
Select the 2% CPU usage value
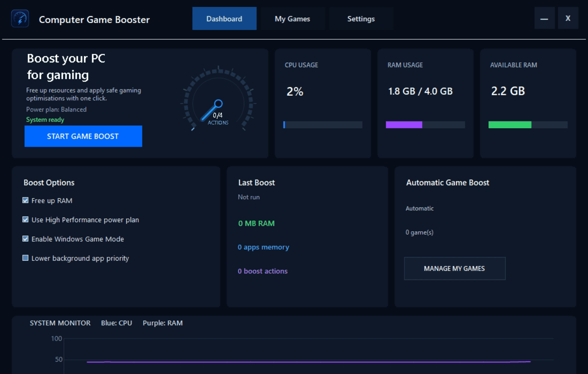pos(295,91)
